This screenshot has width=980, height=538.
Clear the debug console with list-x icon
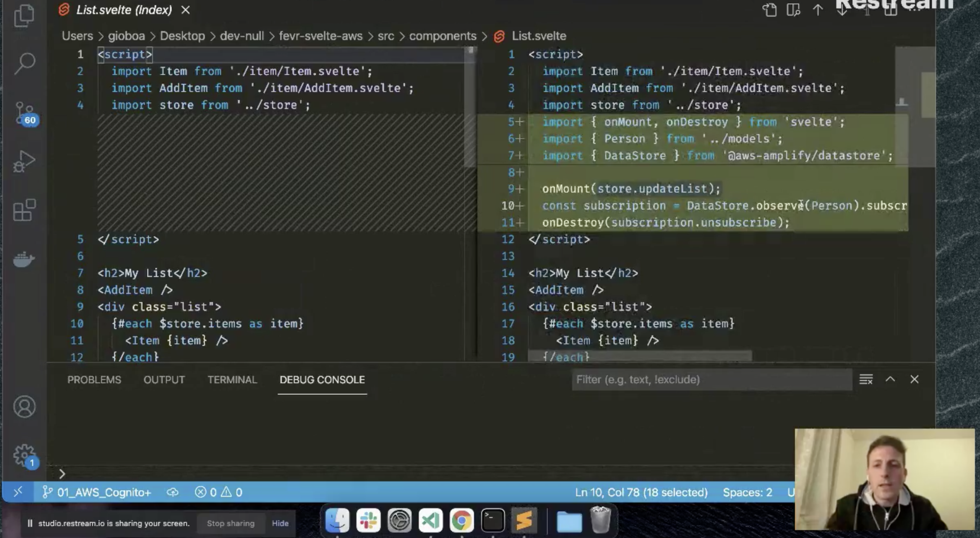pyautogui.click(x=866, y=379)
